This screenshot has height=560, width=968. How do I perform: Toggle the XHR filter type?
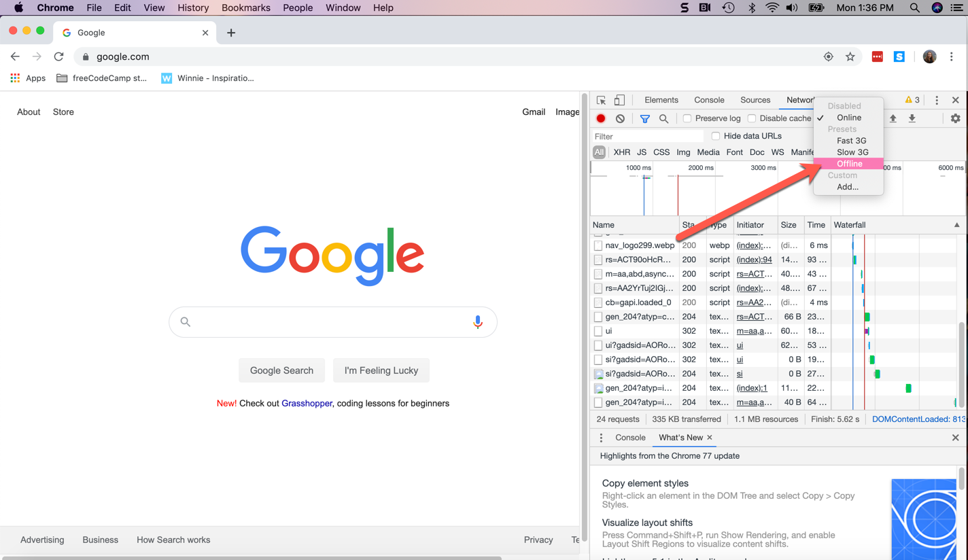(621, 152)
